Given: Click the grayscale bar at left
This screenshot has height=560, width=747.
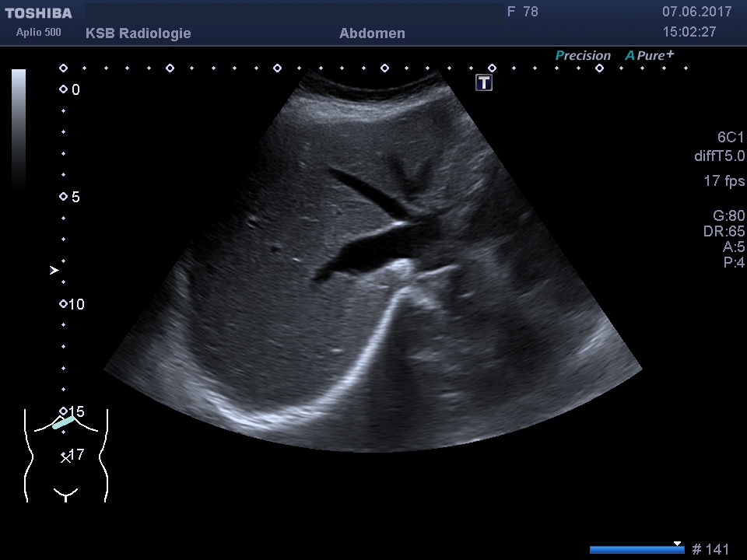Looking at the screenshot, I should tap(19, 129).
